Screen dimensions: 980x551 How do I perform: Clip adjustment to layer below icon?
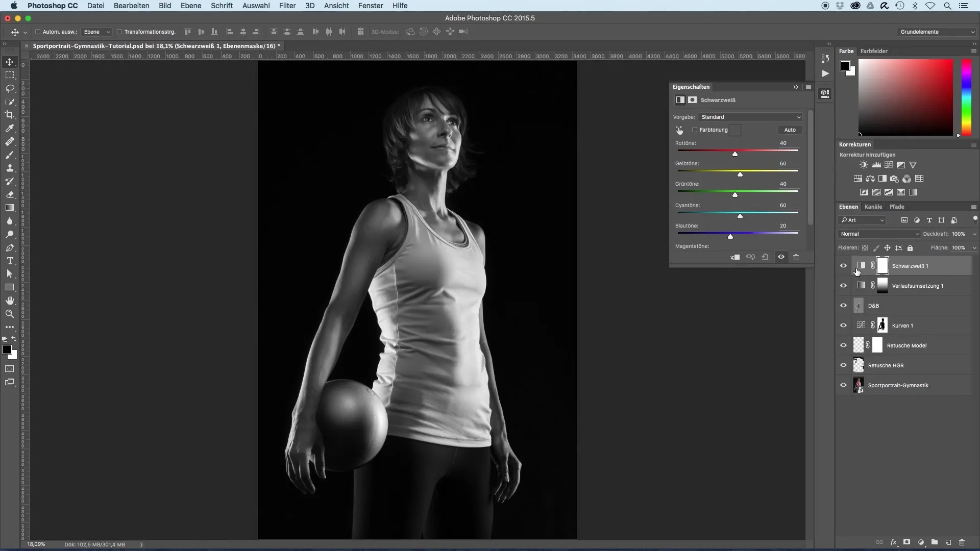pos(735,257)
